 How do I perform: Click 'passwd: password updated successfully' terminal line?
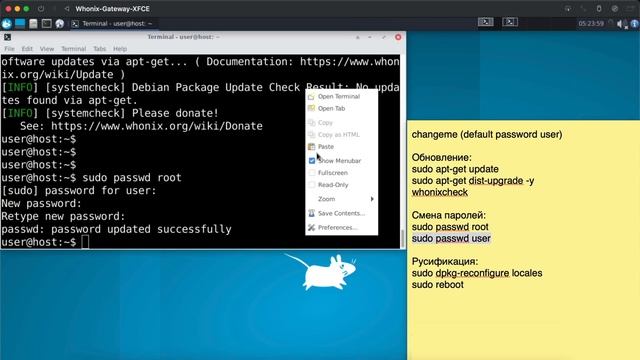tap(116, 229)
